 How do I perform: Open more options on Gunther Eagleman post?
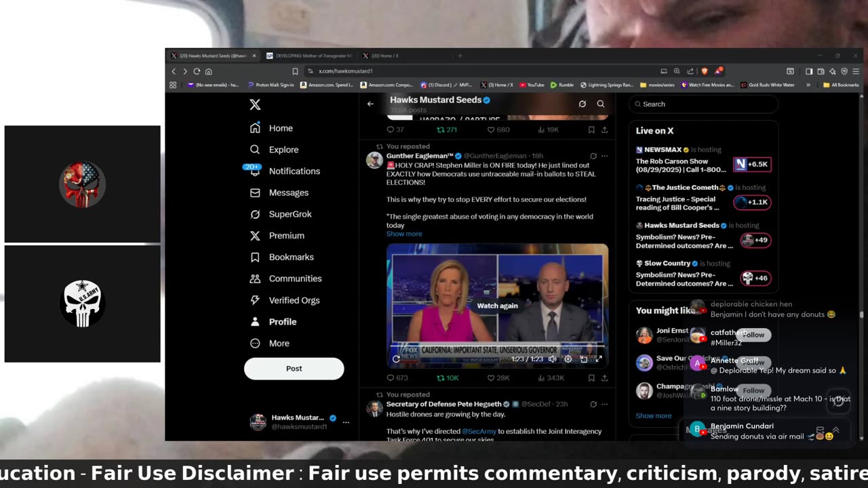pos(605,156)
